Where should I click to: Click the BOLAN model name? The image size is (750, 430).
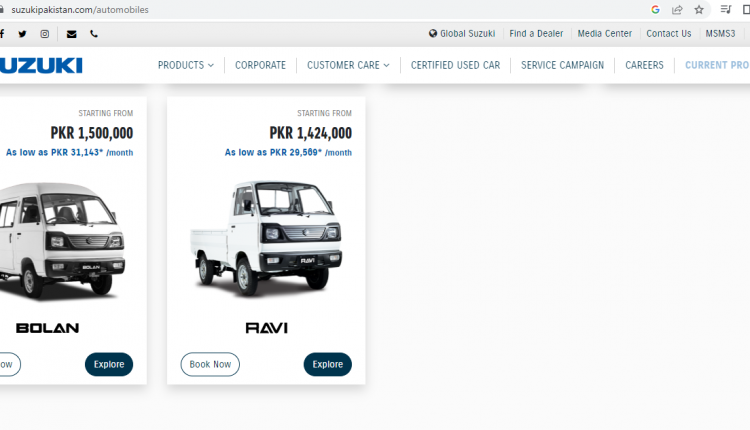47,328
